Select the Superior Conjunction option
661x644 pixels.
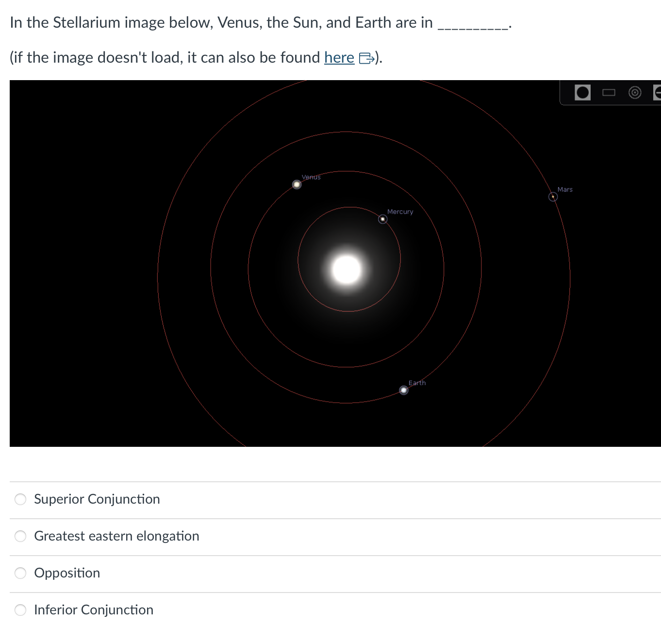tap(20, 499)
